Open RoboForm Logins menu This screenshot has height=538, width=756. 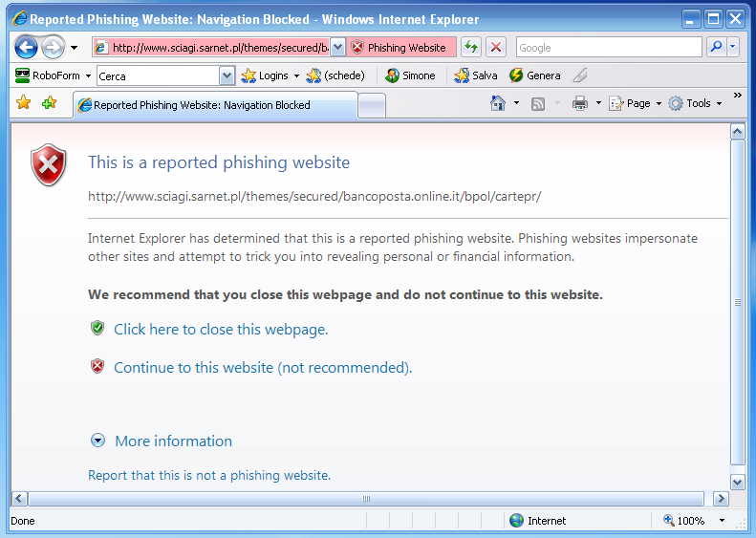(x=270, y=75)
